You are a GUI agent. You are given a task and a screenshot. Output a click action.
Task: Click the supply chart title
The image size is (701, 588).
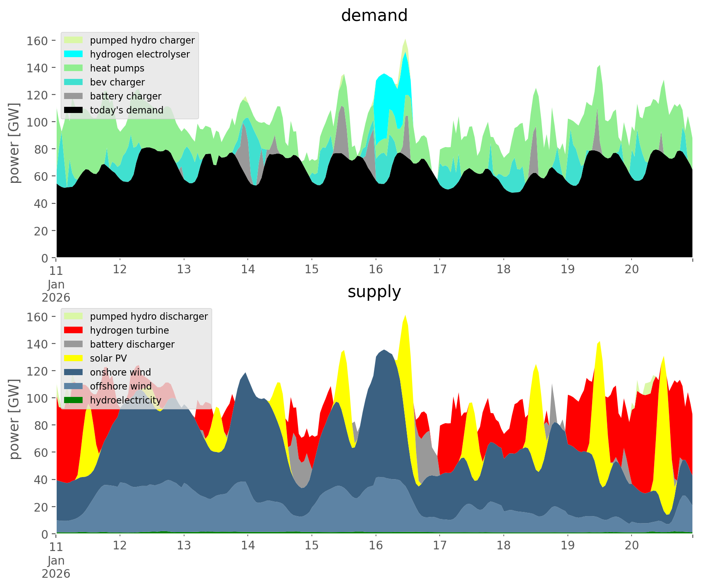coord(374,292)
